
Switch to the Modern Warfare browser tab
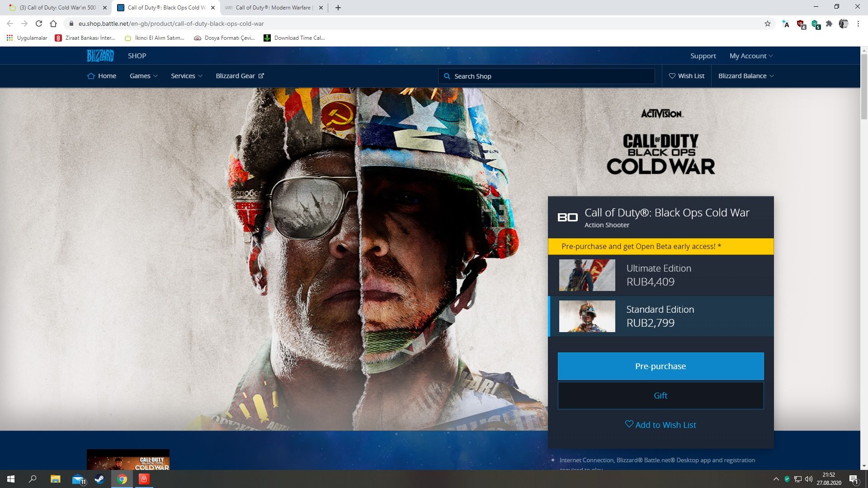tap(273, 8)
